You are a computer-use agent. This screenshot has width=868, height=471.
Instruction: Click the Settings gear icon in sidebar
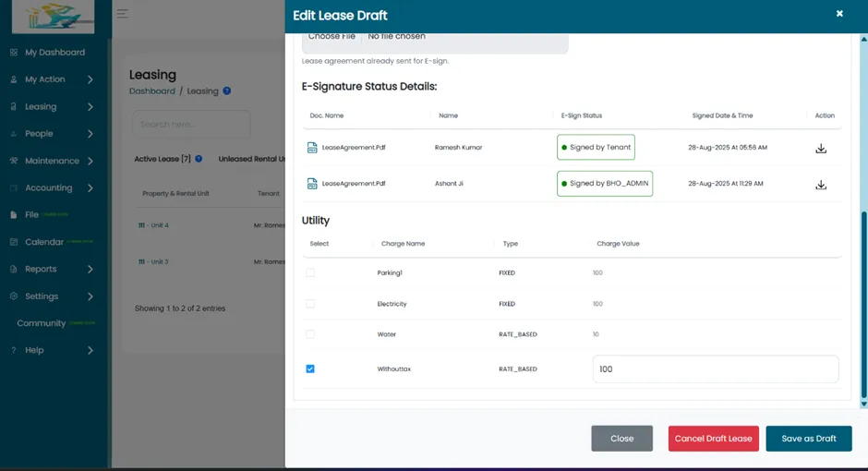[x=13, y=296]
